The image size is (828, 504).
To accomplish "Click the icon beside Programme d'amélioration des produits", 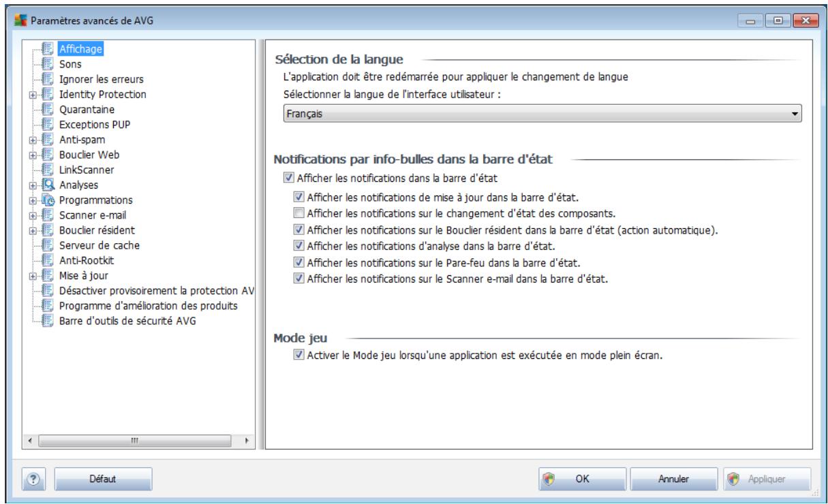I will pos(46,306).
